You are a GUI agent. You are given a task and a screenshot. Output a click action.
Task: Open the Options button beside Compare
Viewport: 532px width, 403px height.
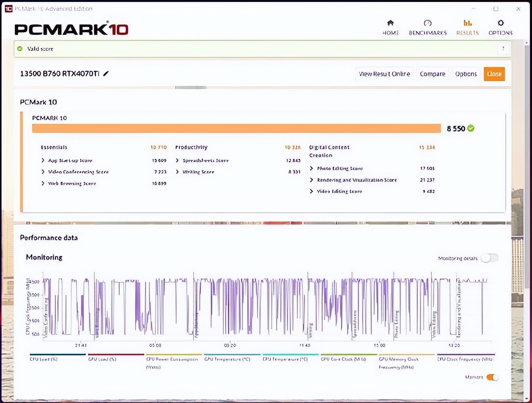(466, 74)
